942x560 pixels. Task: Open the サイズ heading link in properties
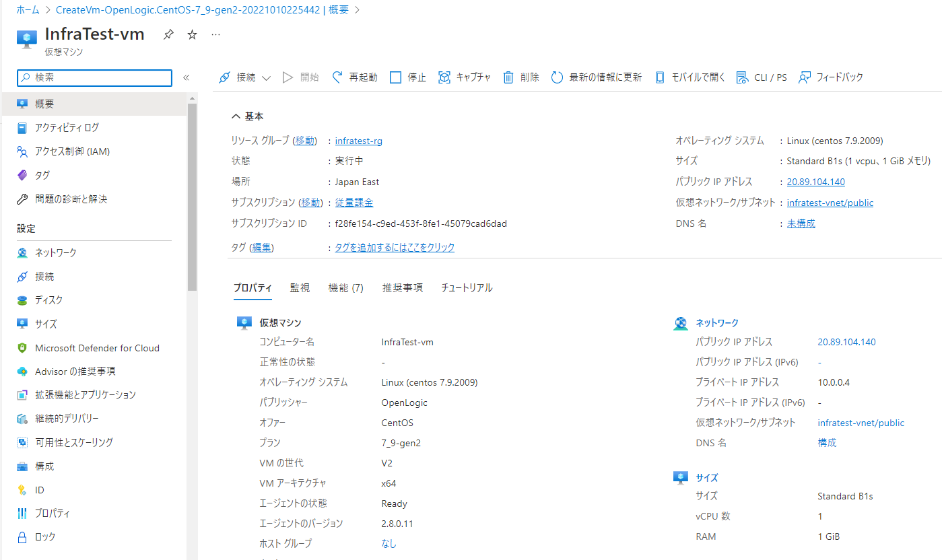pyautogui.click(x=707, y=478)
